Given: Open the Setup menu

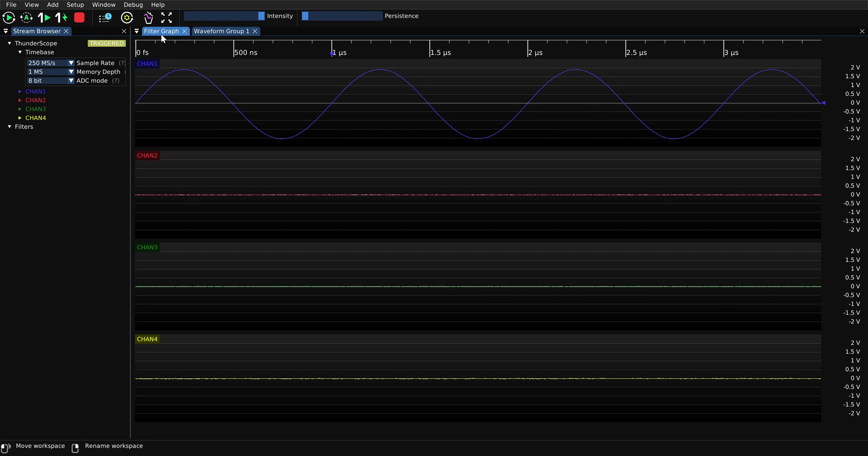Looking at the screenshot, I should [75, 5].
